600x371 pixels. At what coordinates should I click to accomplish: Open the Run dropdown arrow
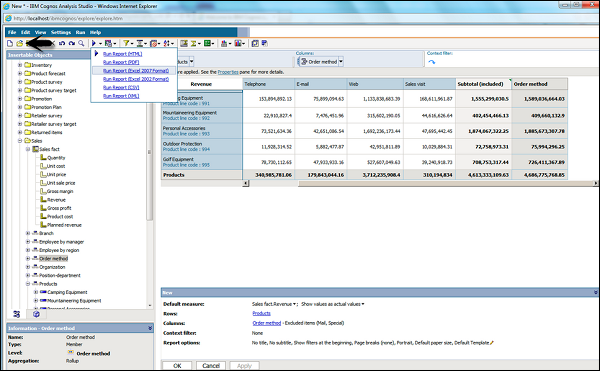100,44
